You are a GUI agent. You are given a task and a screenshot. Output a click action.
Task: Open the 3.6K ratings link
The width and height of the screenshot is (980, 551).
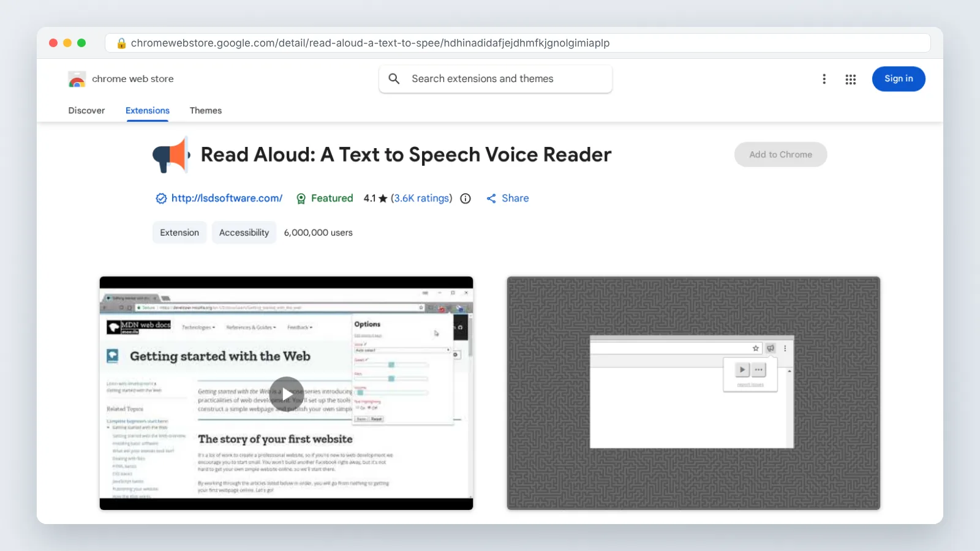pos(421,198)
